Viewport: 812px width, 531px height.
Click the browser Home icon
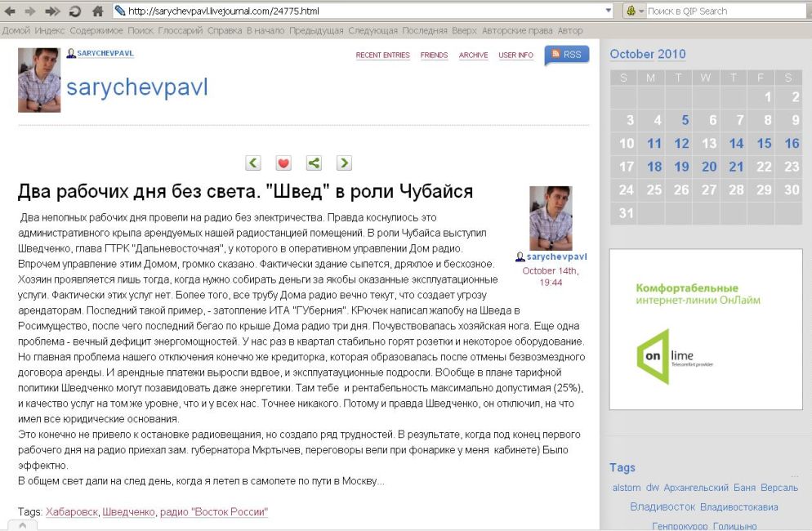(x=97, y=11)
